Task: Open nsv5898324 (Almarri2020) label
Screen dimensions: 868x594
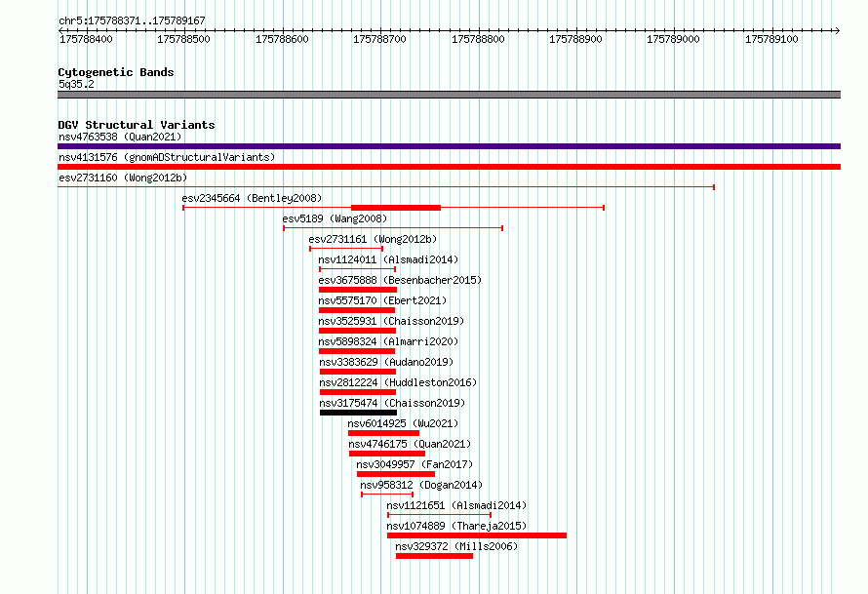Action: coord(388,341)
